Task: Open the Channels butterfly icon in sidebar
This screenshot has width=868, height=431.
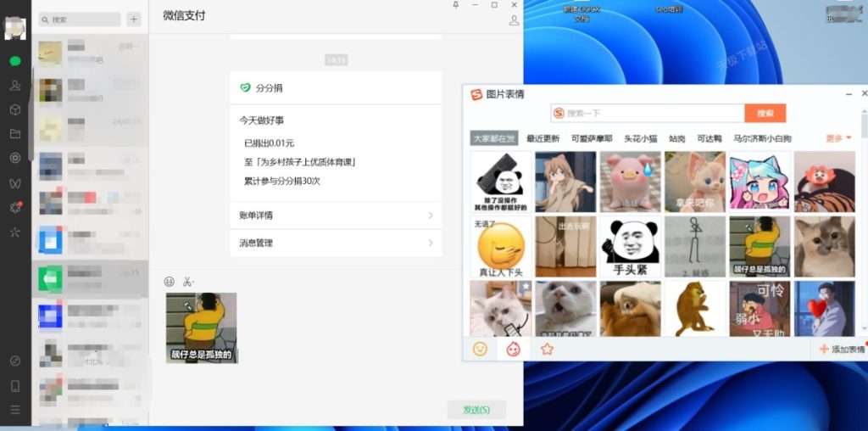Action: click(15, 183)
